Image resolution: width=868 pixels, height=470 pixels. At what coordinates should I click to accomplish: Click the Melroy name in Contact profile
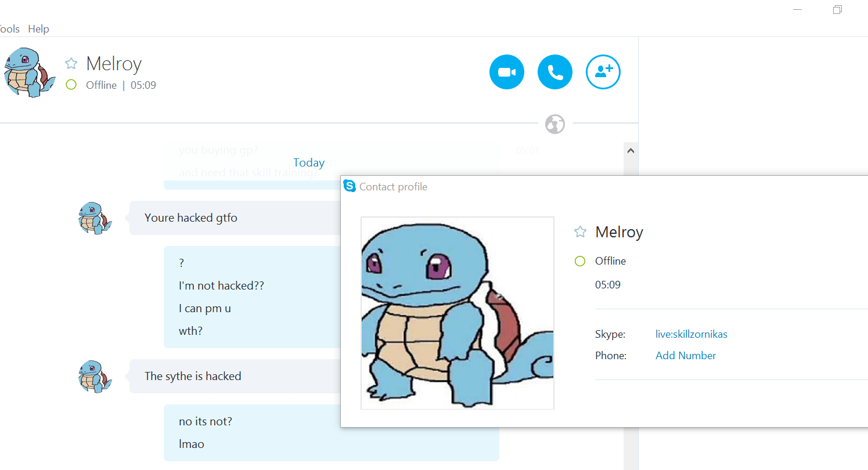[620, 232]
